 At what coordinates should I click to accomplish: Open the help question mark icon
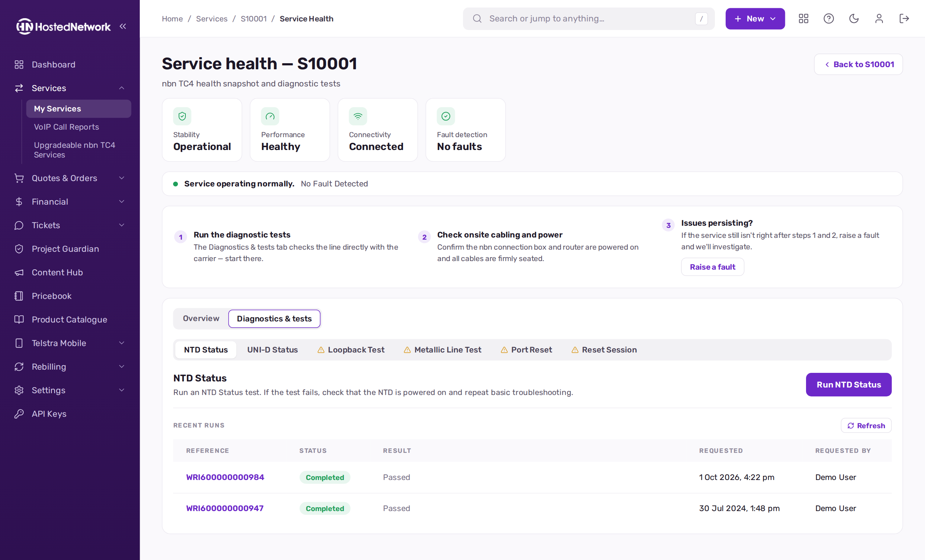click(x=829, y=19)
